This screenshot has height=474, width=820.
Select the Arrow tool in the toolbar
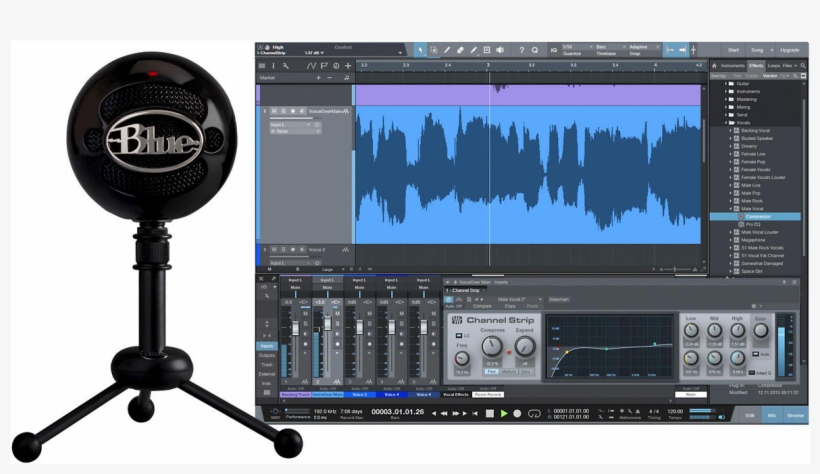pyautogui.click(x=419, y=50)
